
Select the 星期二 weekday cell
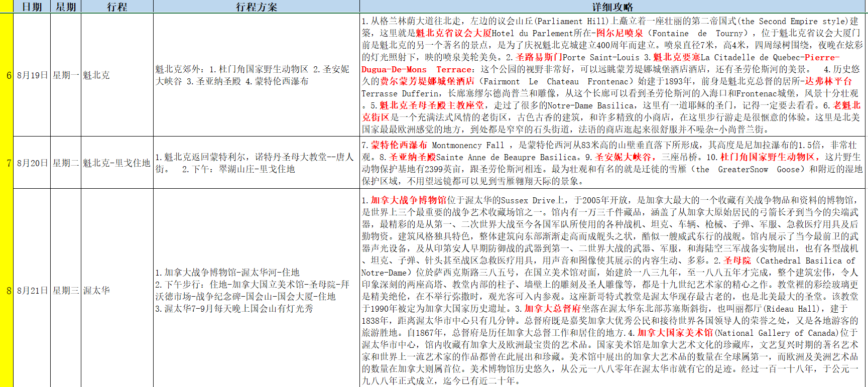click(66, 163)
